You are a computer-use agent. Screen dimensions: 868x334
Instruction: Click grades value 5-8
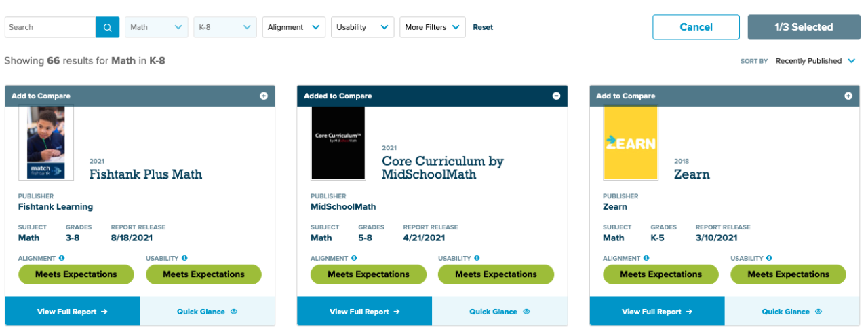click(x=365, y=238)
